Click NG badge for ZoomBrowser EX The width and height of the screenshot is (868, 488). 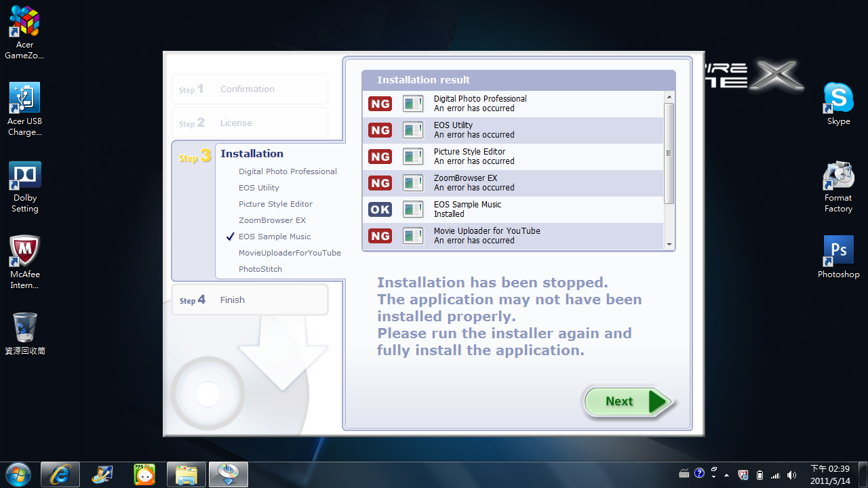click(380, 183)
